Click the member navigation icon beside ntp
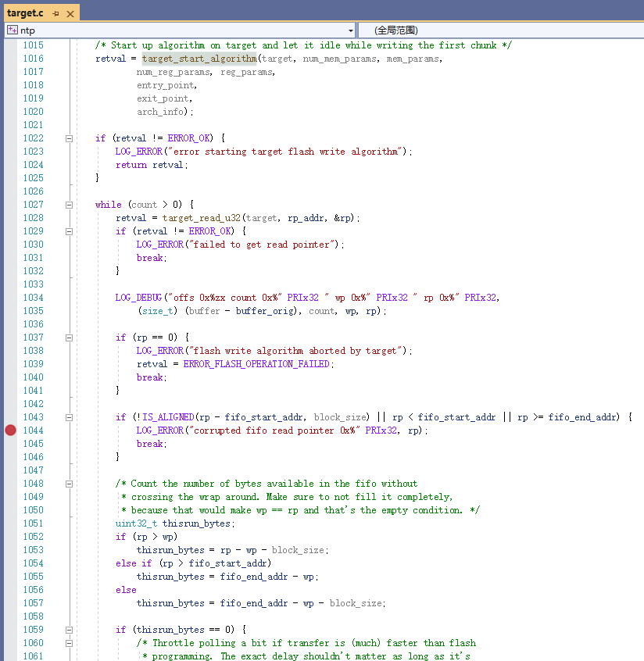This screenshot has height=661, width=644. [13, 29]
